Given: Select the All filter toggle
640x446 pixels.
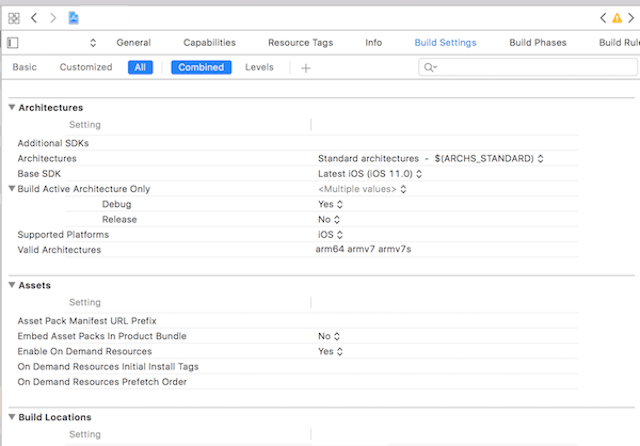Looking at the screenshot, I should tap(140, 68).
